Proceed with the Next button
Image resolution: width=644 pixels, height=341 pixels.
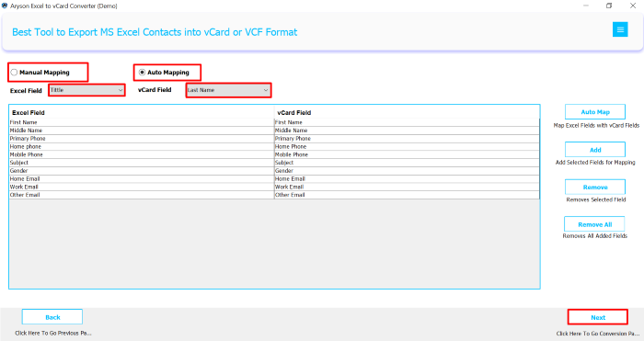click(598, 317)
